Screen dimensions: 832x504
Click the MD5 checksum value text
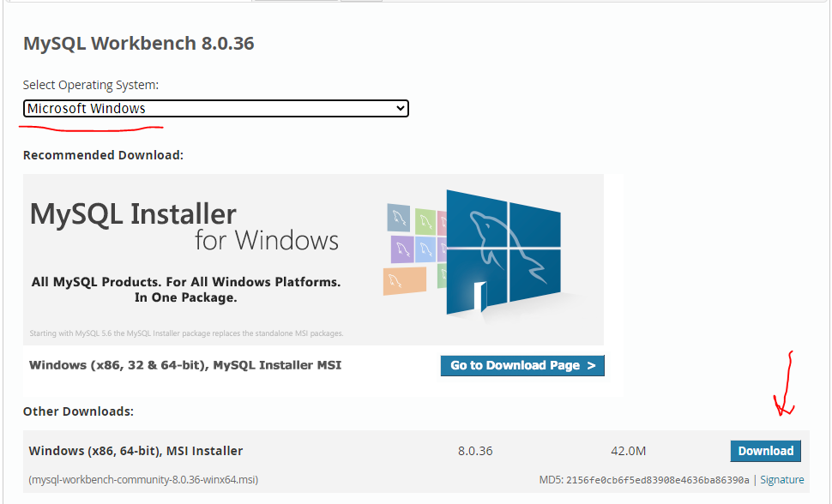coord(657,480)
